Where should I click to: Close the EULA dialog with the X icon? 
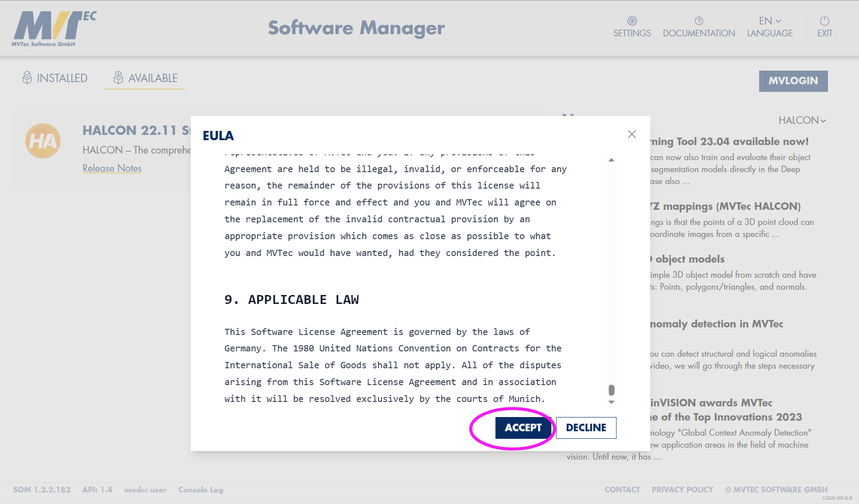point(632,134)
